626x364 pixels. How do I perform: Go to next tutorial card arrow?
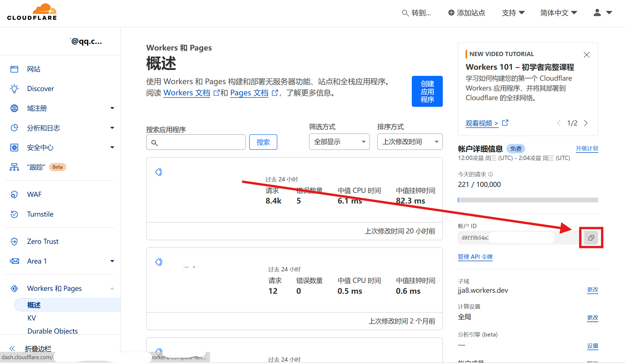pos(586,123)
